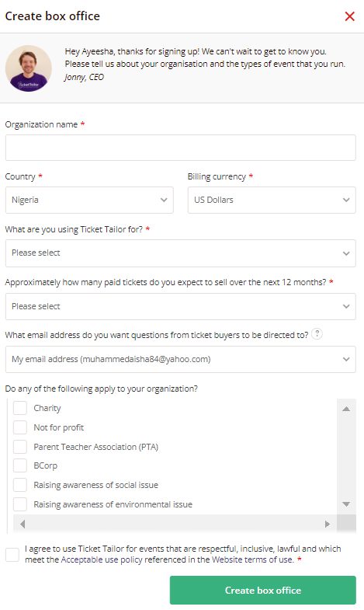Image resolution: width=364 pixels, height=610 pixels.
Task: Click Jonny's profile photo
Action: [29, 68]
